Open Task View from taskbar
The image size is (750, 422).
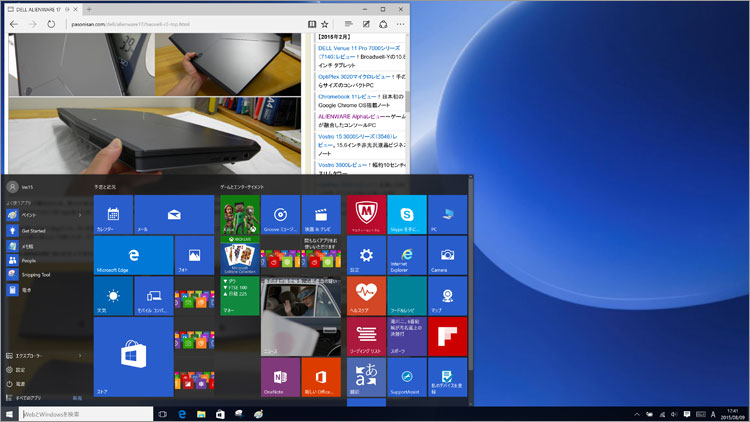point(163,414)
